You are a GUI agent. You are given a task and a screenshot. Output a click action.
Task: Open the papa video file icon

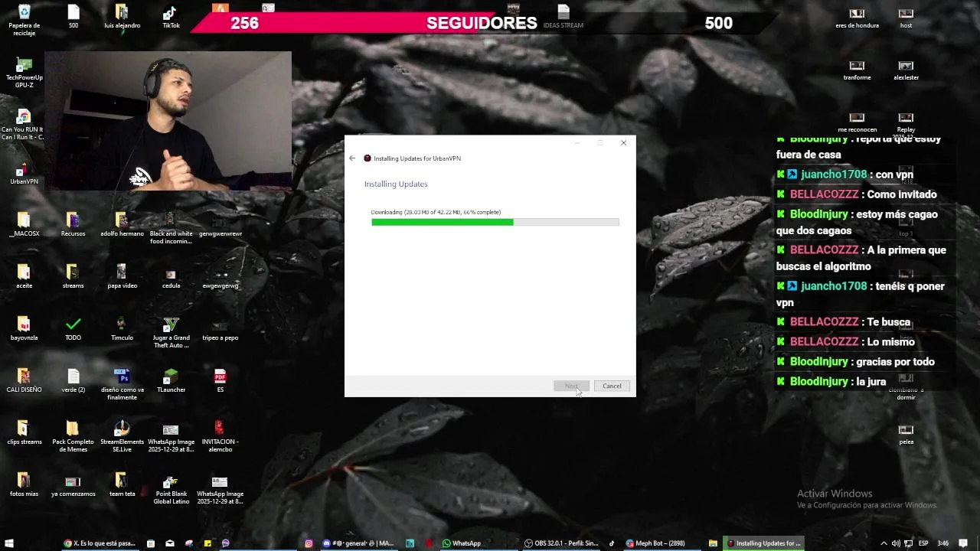click(x=122, y=278)
